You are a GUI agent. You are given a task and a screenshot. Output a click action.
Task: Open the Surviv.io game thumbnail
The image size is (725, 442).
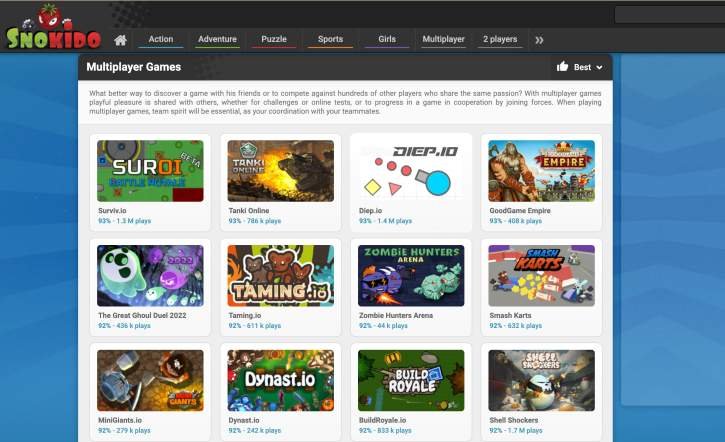coord(150,171)
